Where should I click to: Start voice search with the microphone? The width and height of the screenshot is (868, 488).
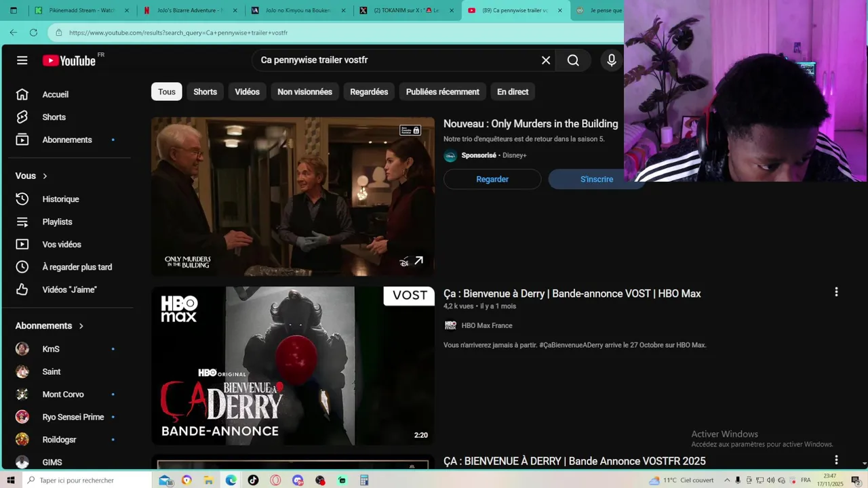(x=612, y=60)
